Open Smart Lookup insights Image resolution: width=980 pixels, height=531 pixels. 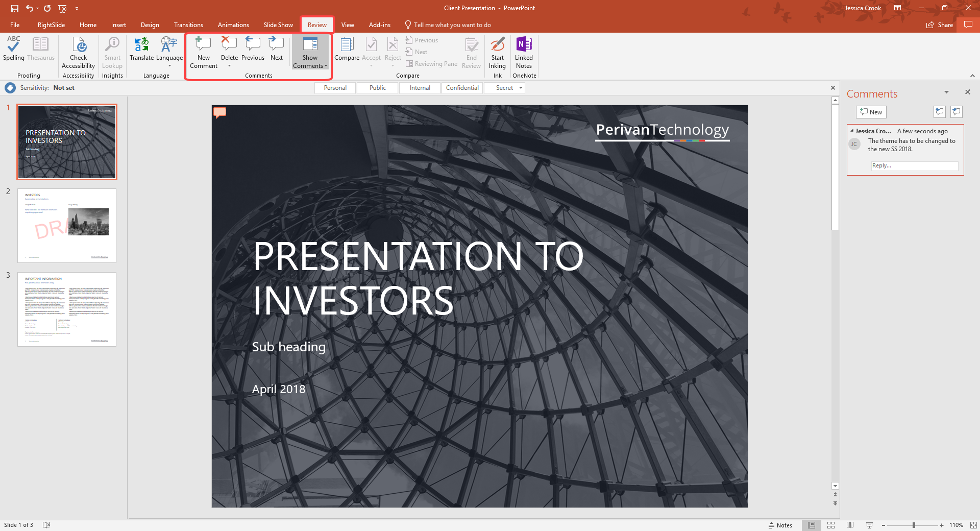112,53
